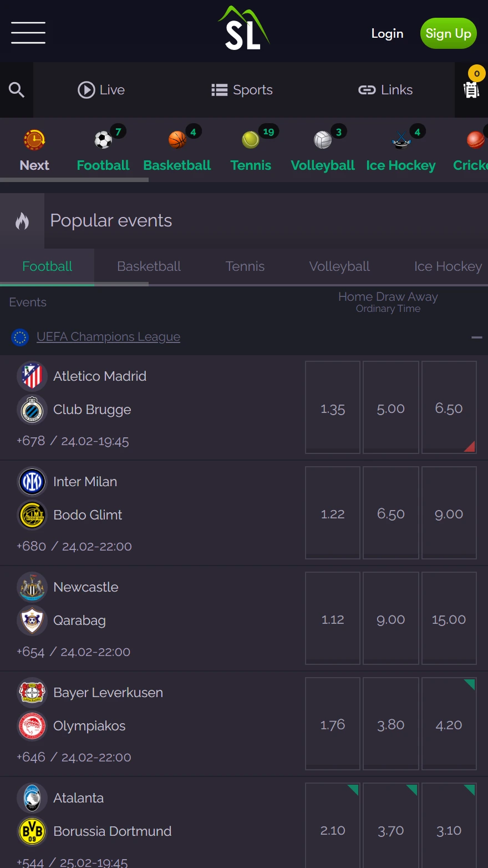
Task: Open the search icon
Action: [x=16, y=90]
